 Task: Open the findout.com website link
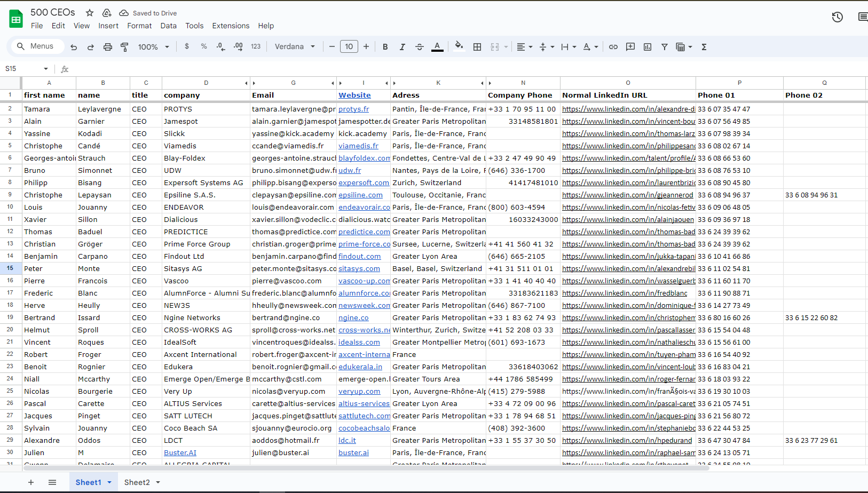[x=359, y=256]
